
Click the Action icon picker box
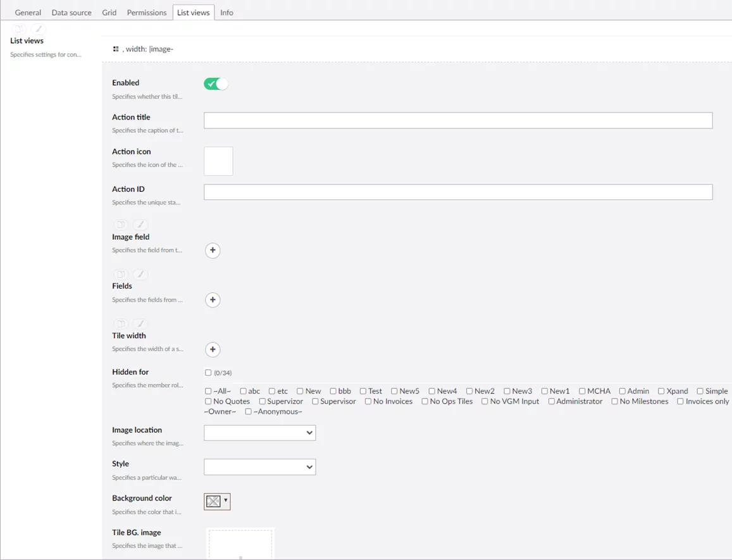[218, 161]
